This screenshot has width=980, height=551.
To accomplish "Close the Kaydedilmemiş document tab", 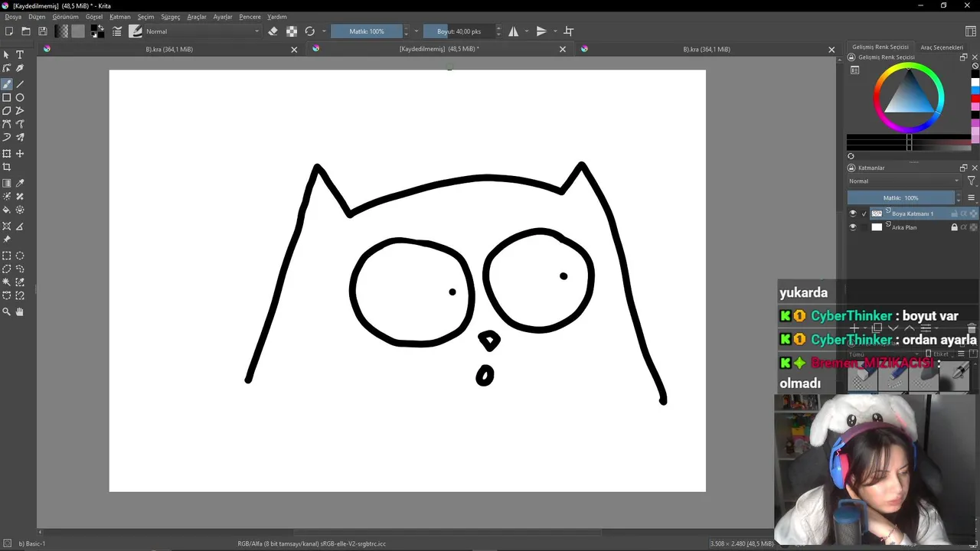I will point(563,49).
